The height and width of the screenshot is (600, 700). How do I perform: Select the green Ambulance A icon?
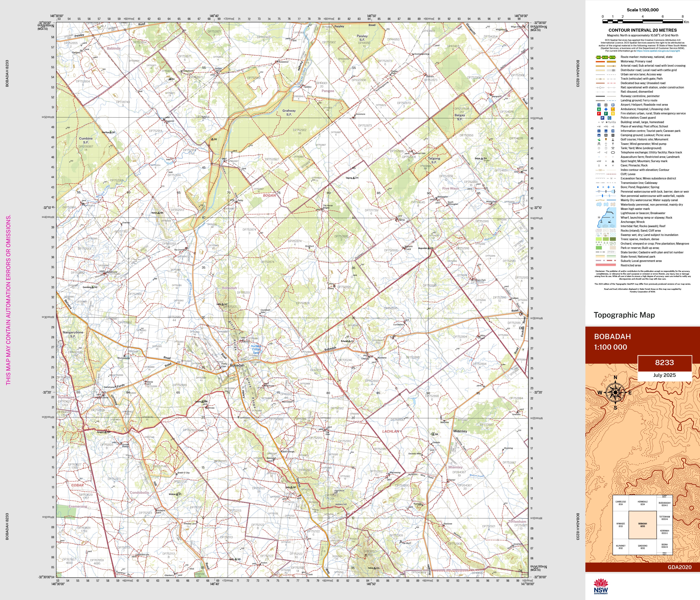pyautogui.click(x=599, y=110)
